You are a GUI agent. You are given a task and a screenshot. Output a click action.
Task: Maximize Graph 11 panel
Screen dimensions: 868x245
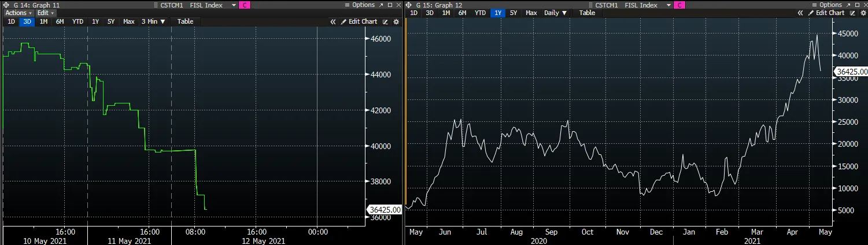pos(391,5)
